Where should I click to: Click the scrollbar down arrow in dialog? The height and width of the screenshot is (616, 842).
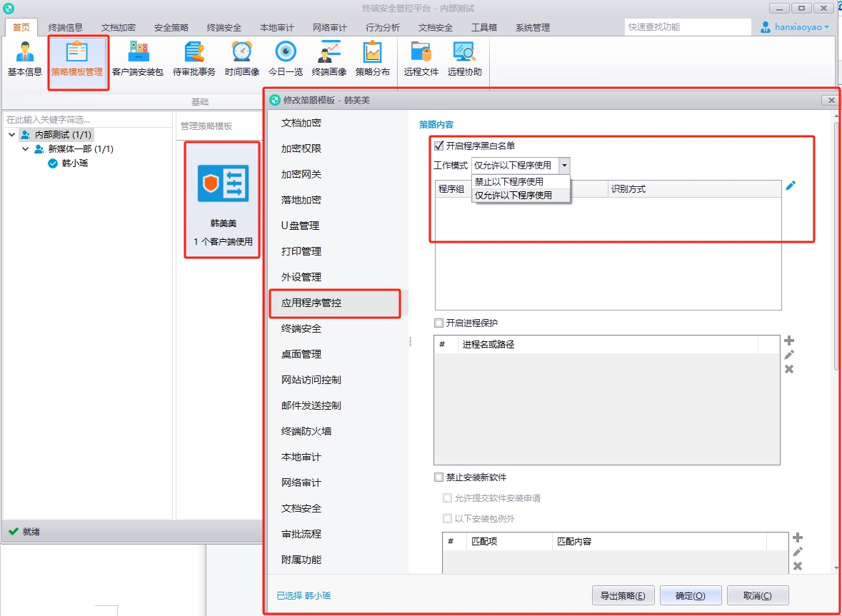click(x=836, y=567)
